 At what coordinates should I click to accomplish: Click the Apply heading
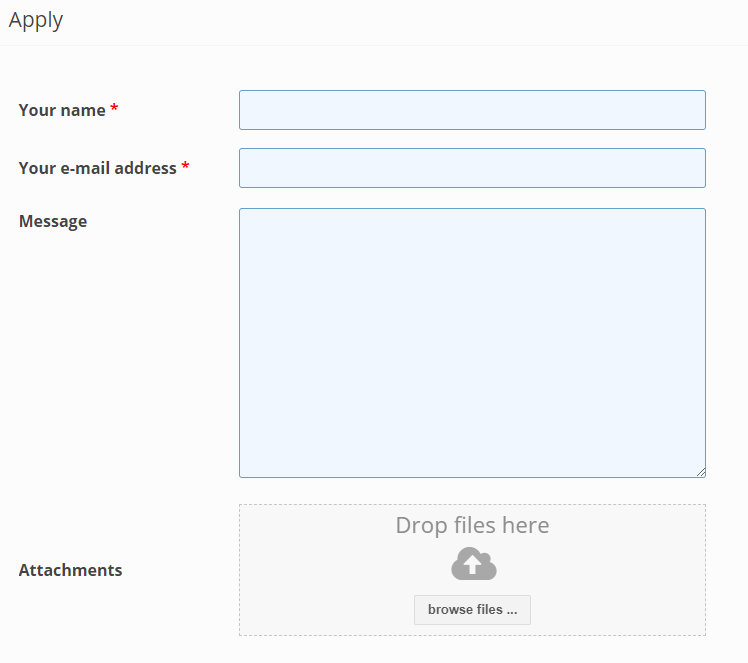[36, 21]
